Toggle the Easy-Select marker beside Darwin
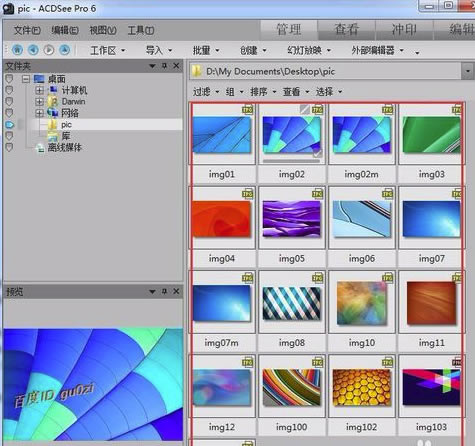This screenshot has width=475, height=446. coord(9,102)
